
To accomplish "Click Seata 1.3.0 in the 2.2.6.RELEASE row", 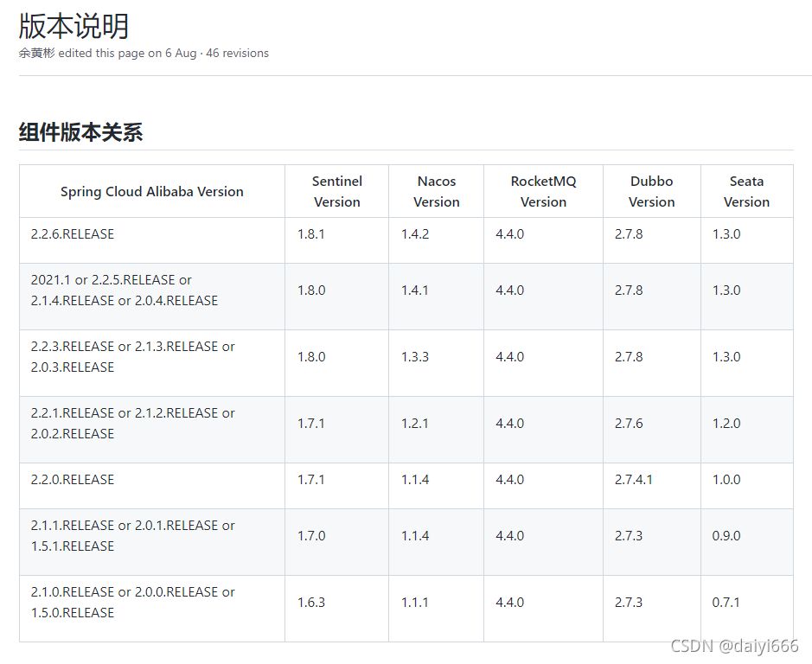I will tap(747, 240).
